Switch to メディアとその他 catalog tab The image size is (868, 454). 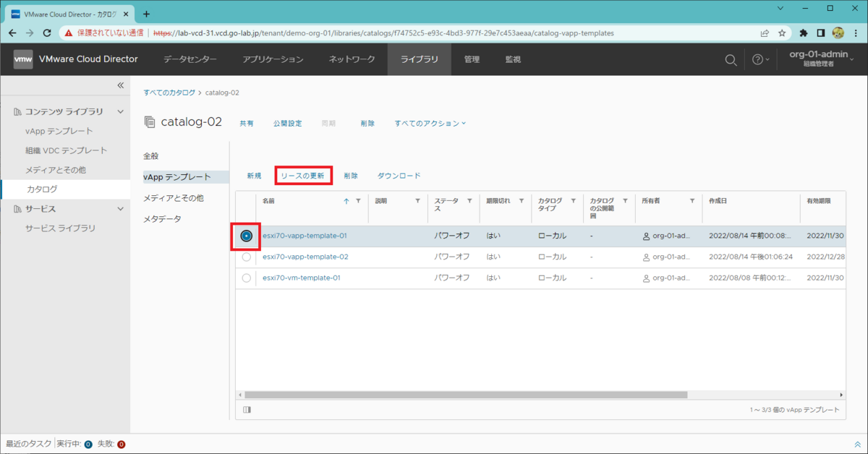(174, 197)
